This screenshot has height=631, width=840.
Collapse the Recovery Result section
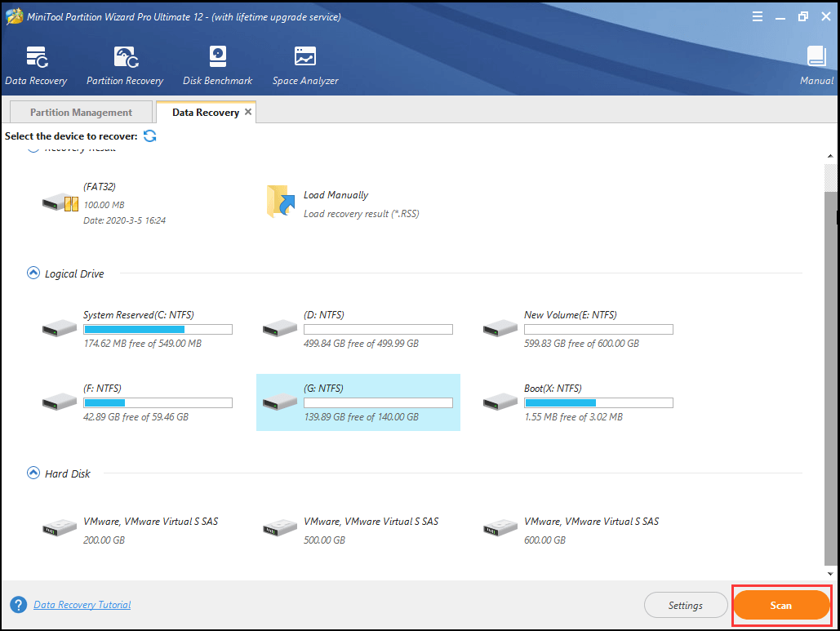point(33,147)
